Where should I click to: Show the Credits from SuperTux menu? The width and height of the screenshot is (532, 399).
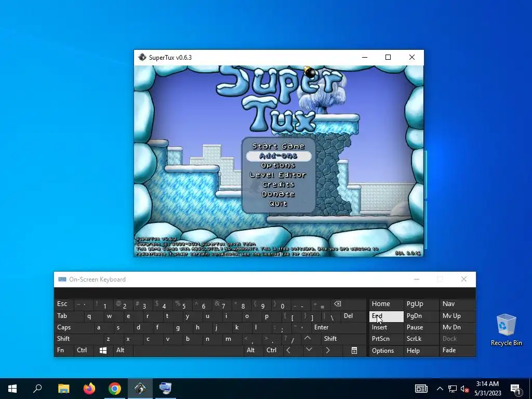click(278, 184)
